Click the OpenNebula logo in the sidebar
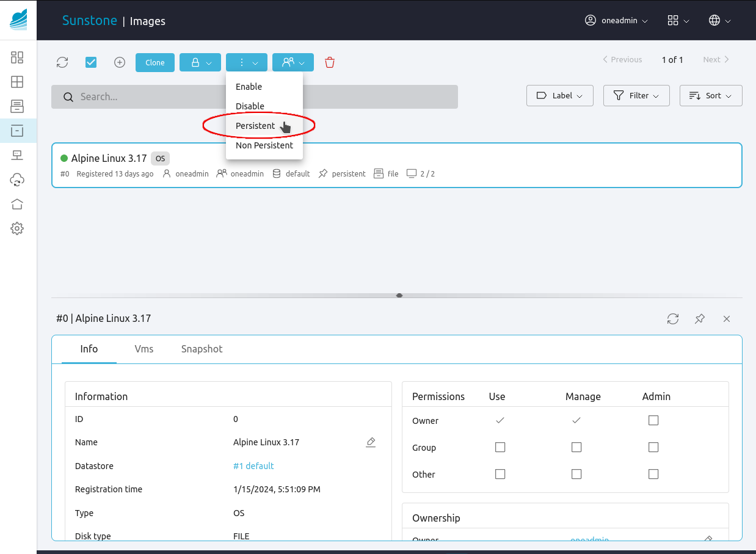Image resolution: width=756 pixels, height=554 pixels. point(18,20)
